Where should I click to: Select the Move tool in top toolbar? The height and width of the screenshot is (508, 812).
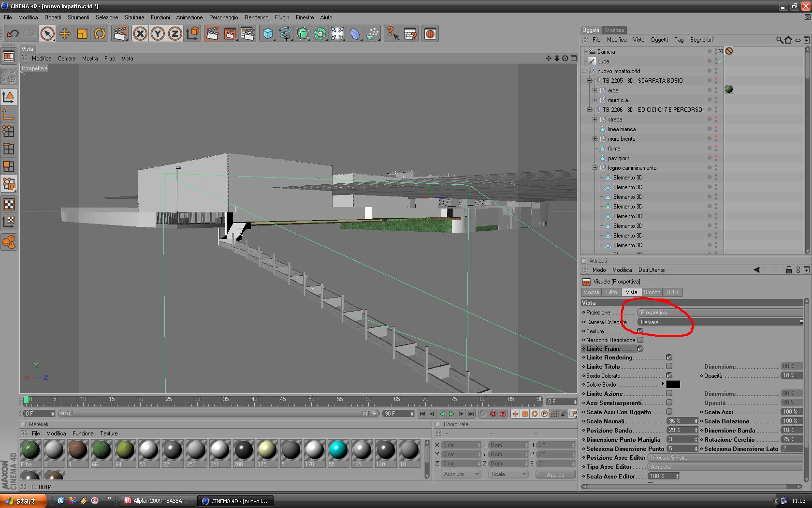click(65, 33)
